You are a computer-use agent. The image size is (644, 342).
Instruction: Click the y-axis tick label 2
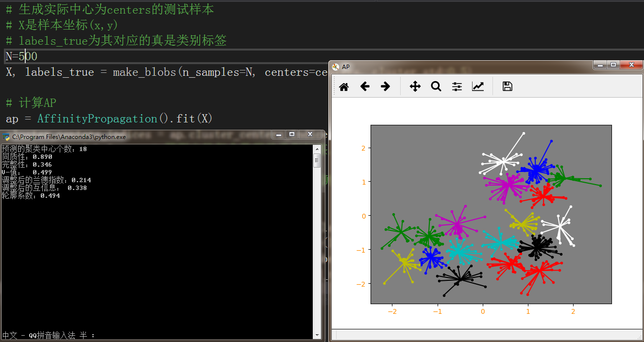pyautogui.click(x=363, y=148)
